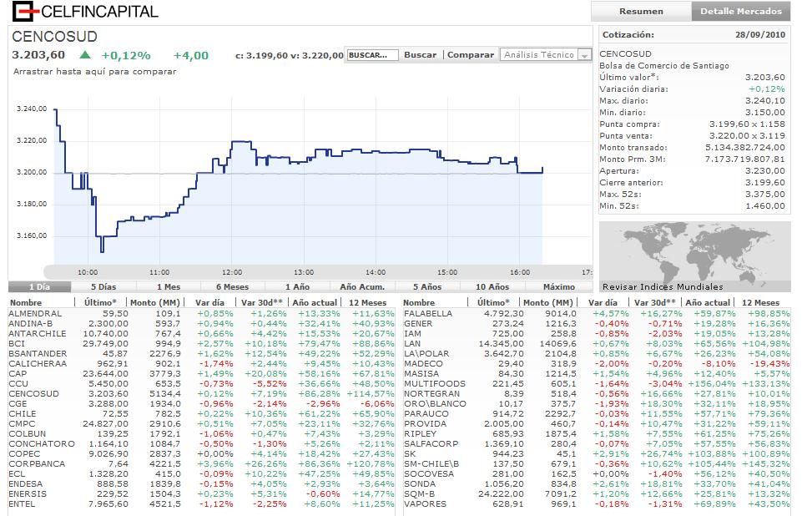Viewport: 812px width, 516px height.
Task: Sort right table by 12 Meses column
Action: pyautogui.click(x=760, y=302)
